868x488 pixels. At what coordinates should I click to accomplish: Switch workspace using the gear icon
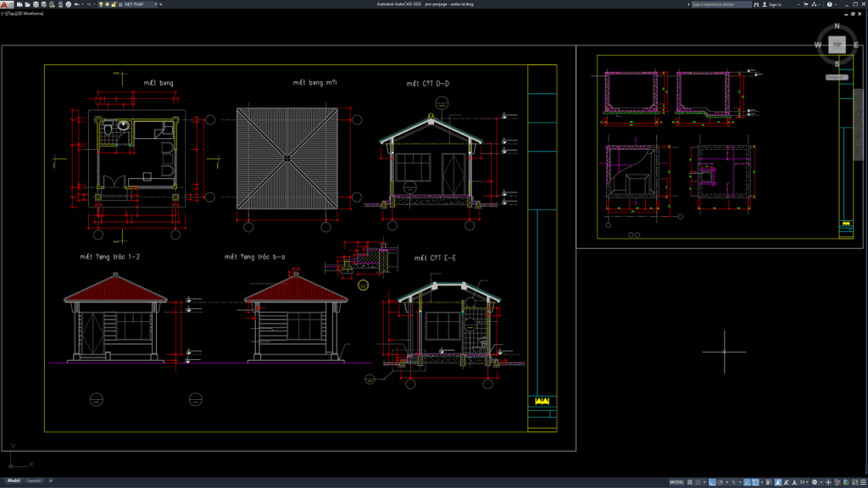[x=815, y=483]
